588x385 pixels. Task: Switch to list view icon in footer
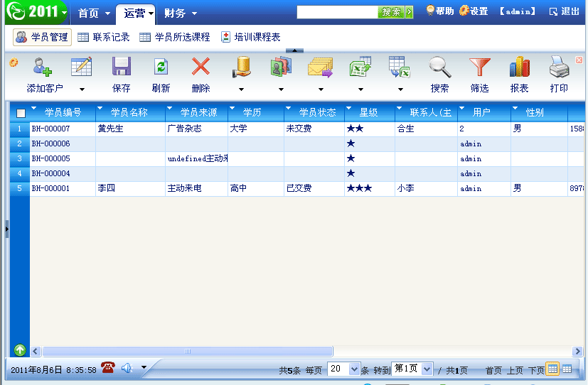567,369
